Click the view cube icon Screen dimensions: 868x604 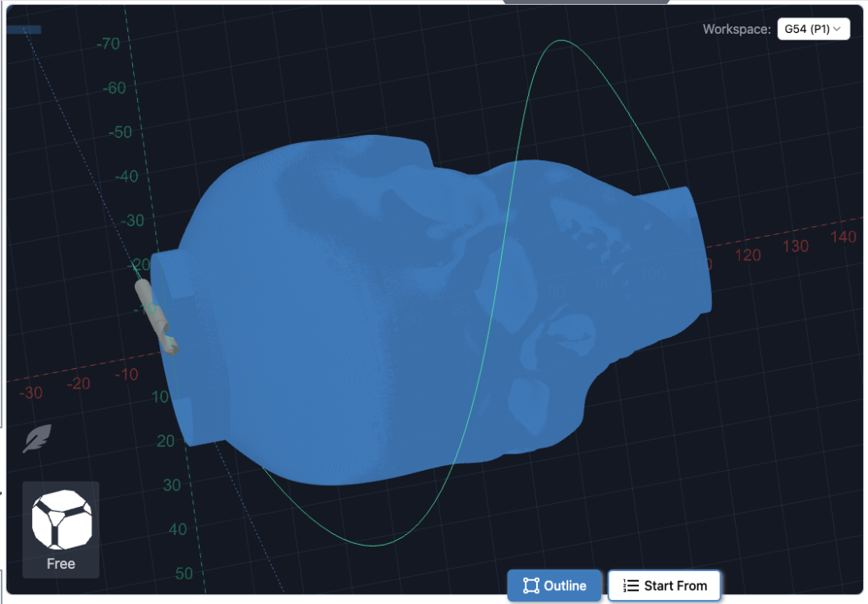pos(61,521)
